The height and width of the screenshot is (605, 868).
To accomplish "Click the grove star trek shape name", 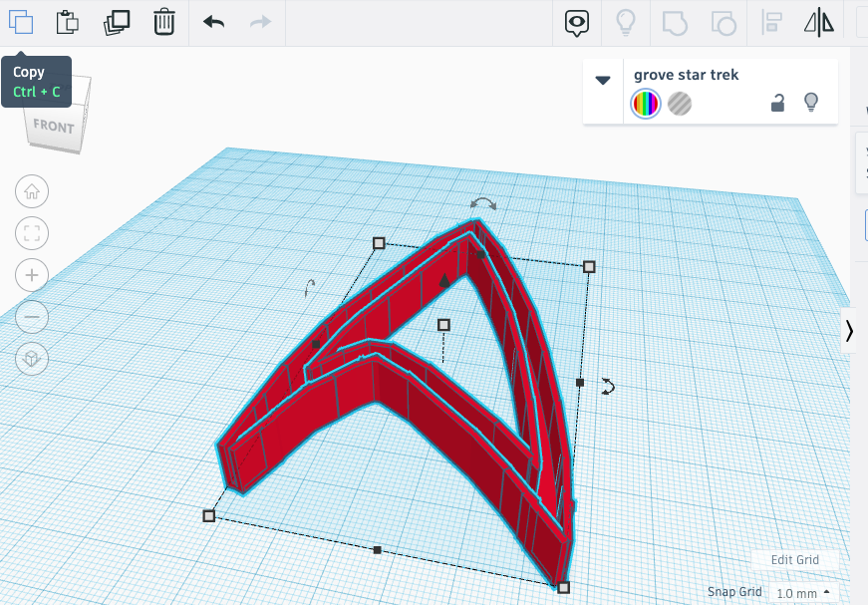I will tap(686, 75).
